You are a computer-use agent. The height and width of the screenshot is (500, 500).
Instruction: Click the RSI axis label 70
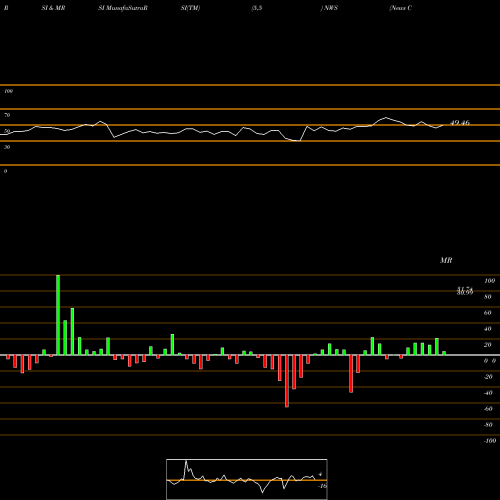point(7,115)
